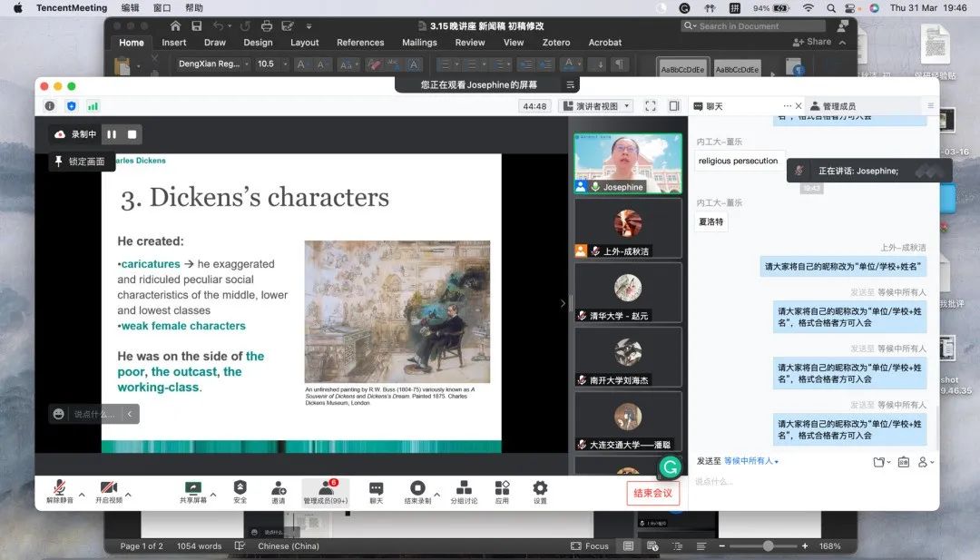The image size is (980, 560).
Task: Open the Mailings ribbon tab in Word
Action: coord(419,43)
